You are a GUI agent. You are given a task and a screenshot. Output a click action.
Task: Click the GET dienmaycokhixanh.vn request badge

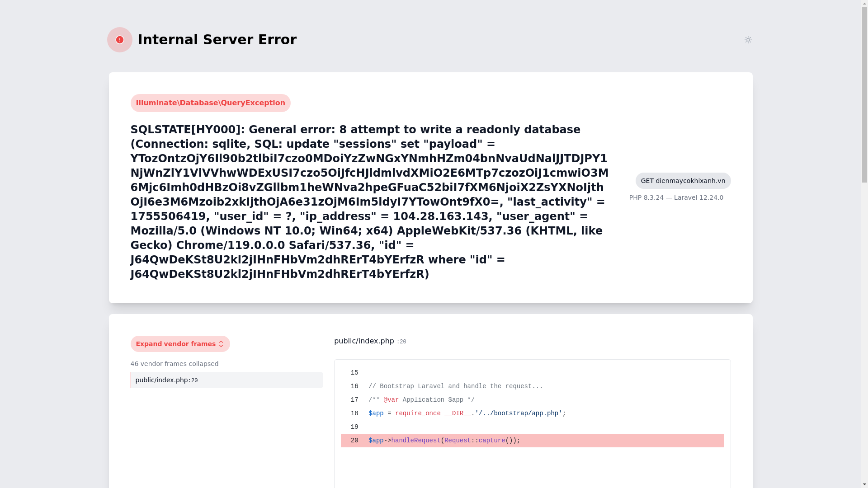[683, 181]
